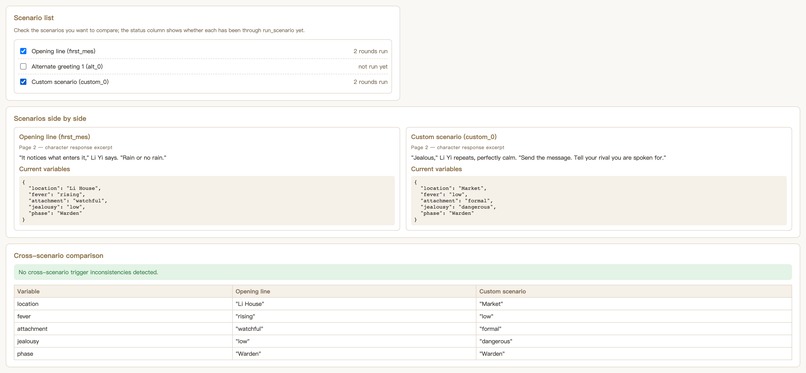This screenshot has width=806, height=373.
Task: Uncheck the Custom scenario (custom_0) checkbox
Action: (23, 82)
